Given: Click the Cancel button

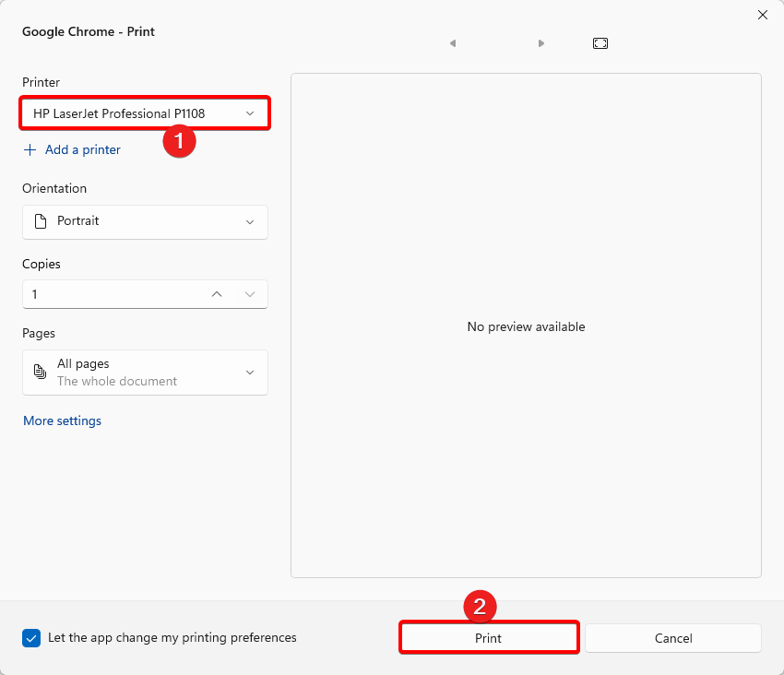Looking at the screenshot, I should (673, 637).
